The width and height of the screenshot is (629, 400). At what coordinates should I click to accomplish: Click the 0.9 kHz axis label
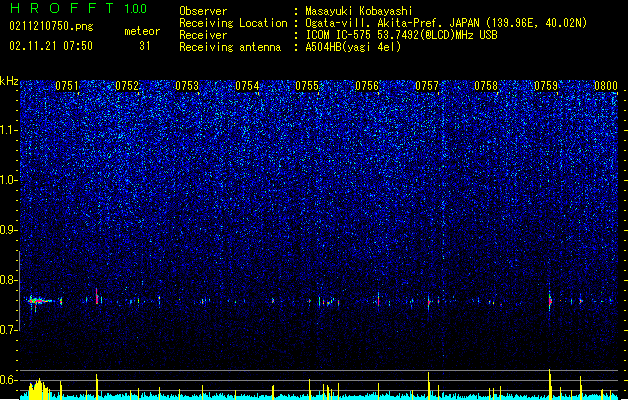9,230
